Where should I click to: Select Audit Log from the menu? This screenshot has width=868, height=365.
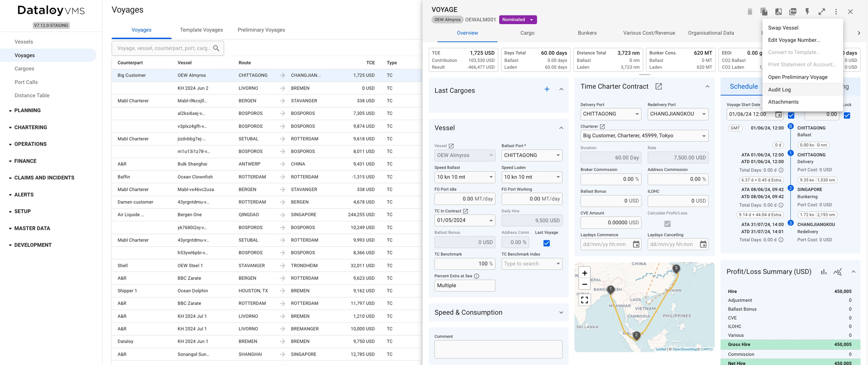[779, 90]
